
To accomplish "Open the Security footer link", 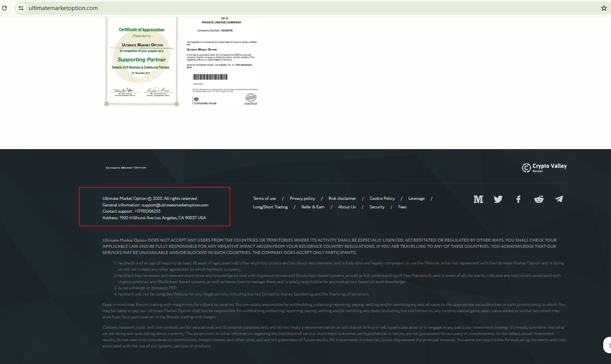I will tap(377, 207).
